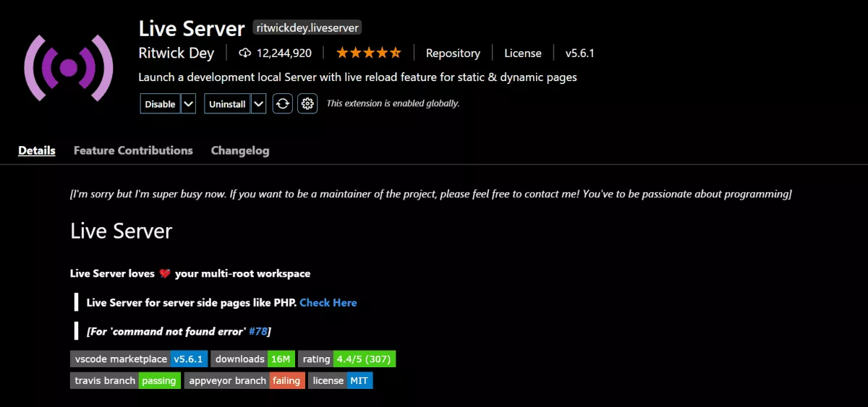Expand the Uninstall dropdown arrow
Image resolution: width=868 pixels, height=407 pixels.
click(x=259, y=104)
